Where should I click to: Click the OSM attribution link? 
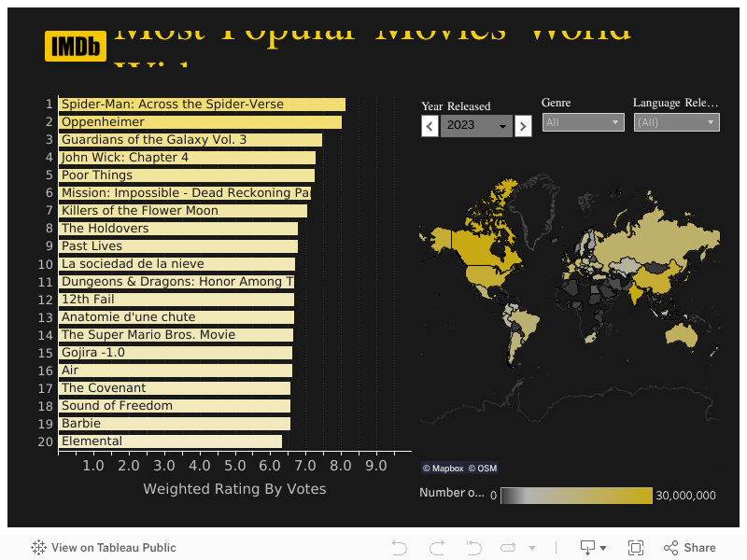click(483, 469)
